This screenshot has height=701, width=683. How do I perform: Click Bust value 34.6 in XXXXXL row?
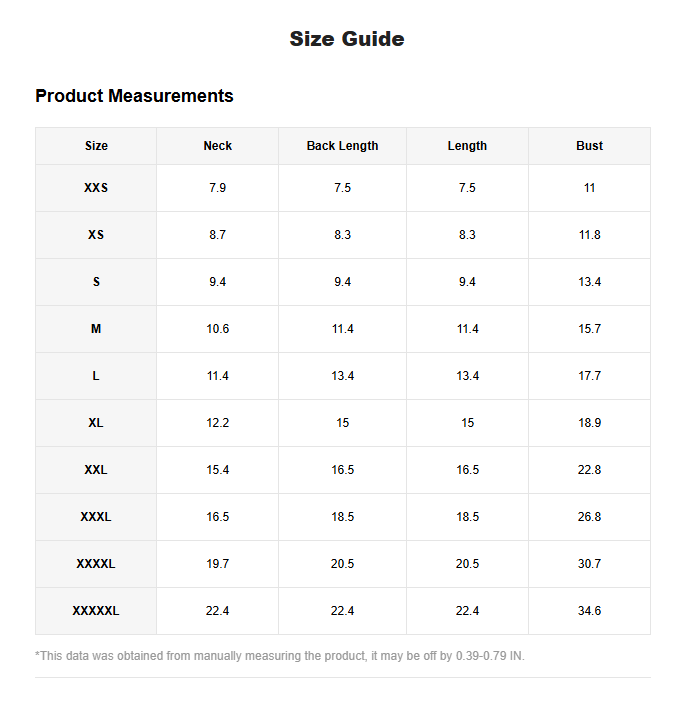click(589, 611)
